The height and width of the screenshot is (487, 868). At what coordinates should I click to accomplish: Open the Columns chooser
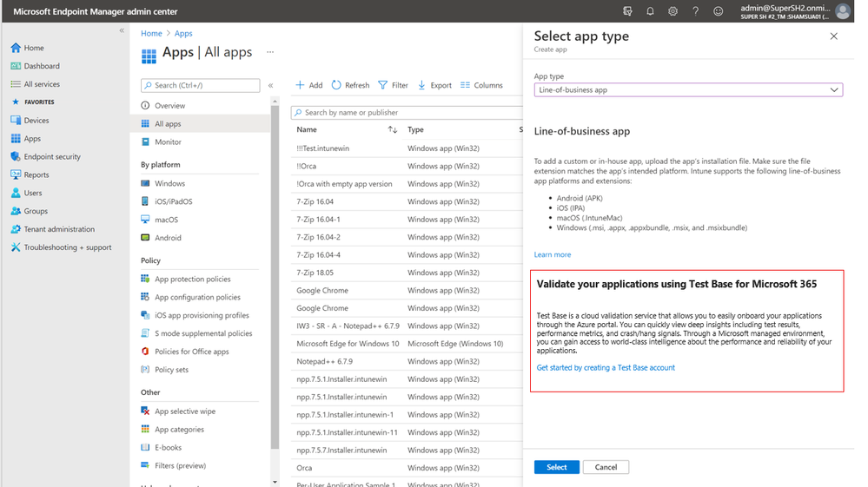pos(481,85)
